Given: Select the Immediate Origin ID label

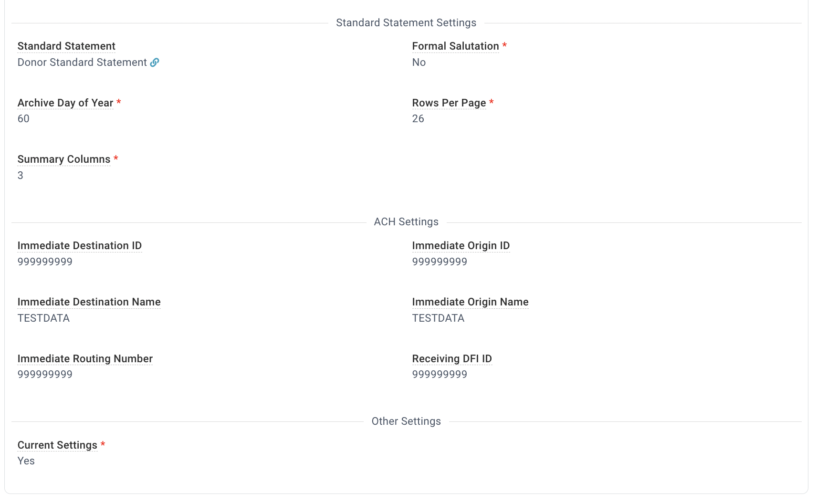Looking at the screenshot, I should pos(461,246).
